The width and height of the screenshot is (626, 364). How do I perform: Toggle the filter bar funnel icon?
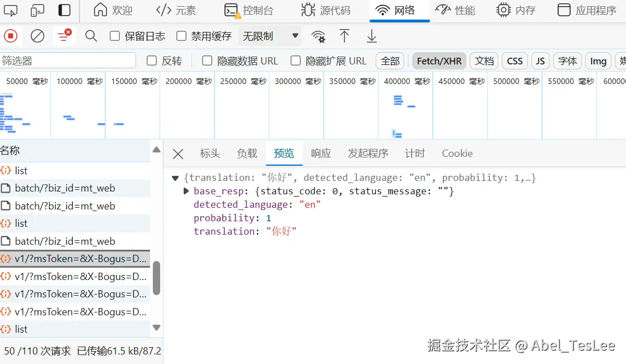click(x=64, y=36)
